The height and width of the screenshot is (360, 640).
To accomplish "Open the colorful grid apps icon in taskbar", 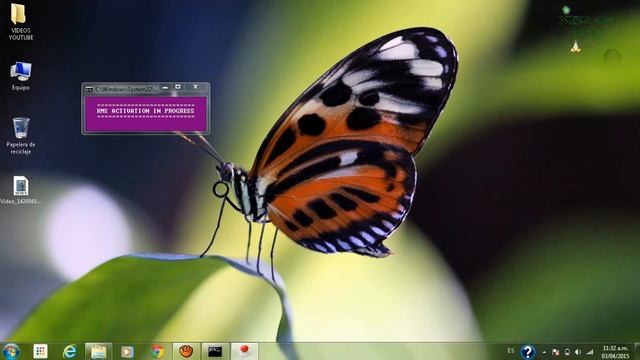I will (40, 351).
